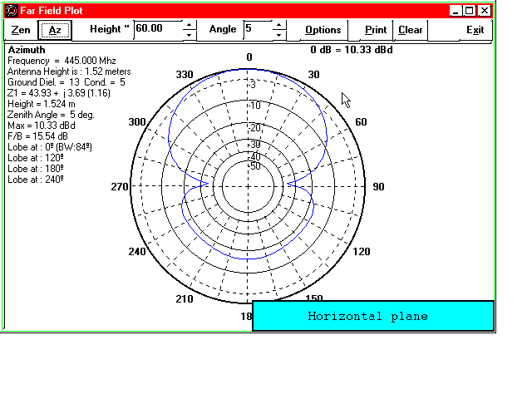Click the 120 degree label on polar plot
Screen dimensions: 532x399
[362, 252]
